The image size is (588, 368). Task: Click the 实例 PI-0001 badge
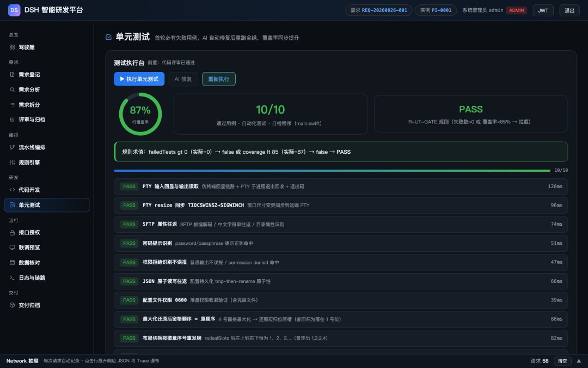436,10
